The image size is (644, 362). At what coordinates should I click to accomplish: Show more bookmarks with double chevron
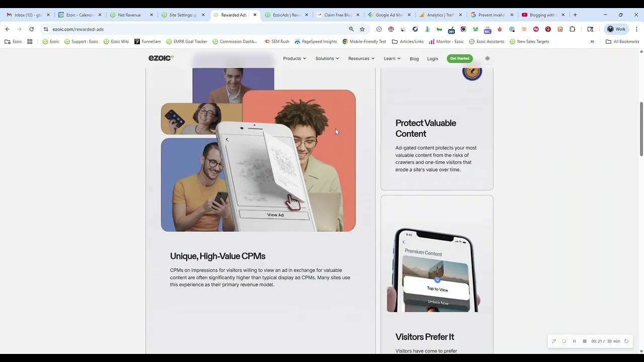click(x=592, y=41)
